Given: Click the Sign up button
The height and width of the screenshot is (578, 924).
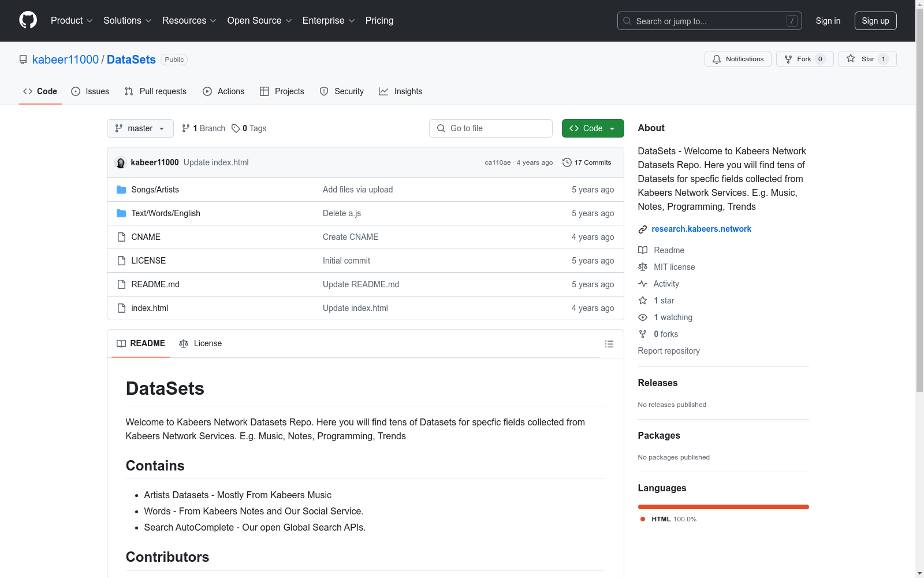Looking at the screenshot, I should pyautogui.click(x=875, y=21).
